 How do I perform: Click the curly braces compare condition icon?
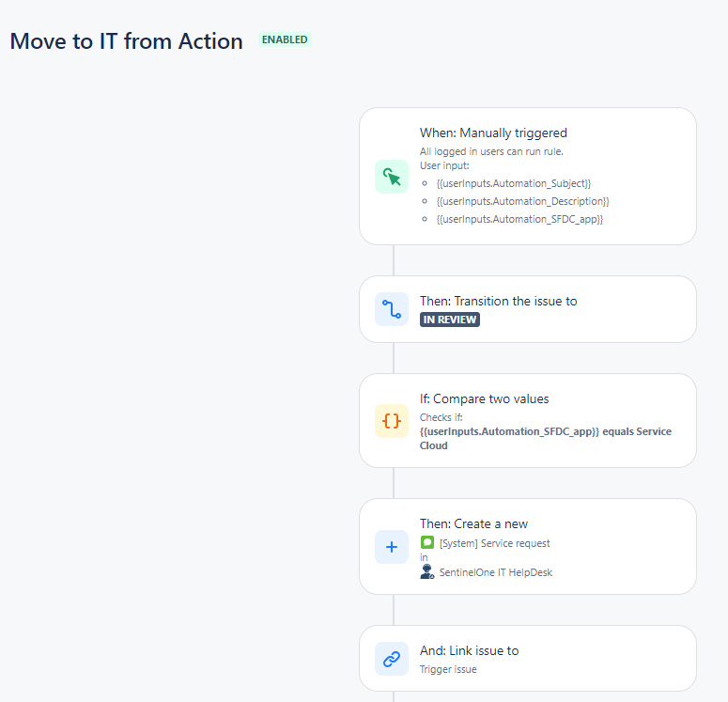coord(392,421)
